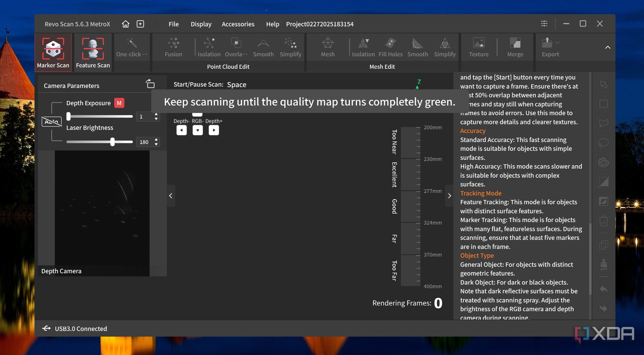
Task: Click the Overlap detection tool
Action: [x=236, y=47]
